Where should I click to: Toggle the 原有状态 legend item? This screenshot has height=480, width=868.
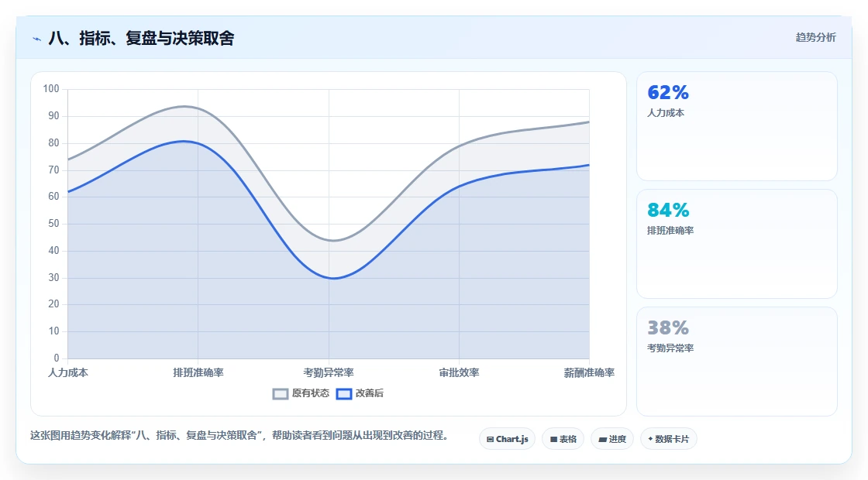pos(301,393)
